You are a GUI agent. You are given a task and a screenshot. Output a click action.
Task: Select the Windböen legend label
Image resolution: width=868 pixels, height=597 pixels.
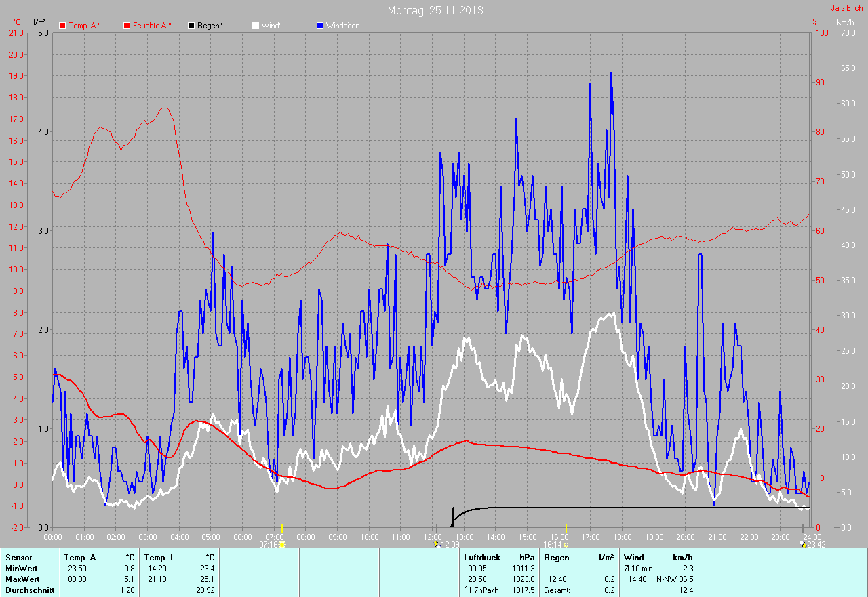click(342, 26)
